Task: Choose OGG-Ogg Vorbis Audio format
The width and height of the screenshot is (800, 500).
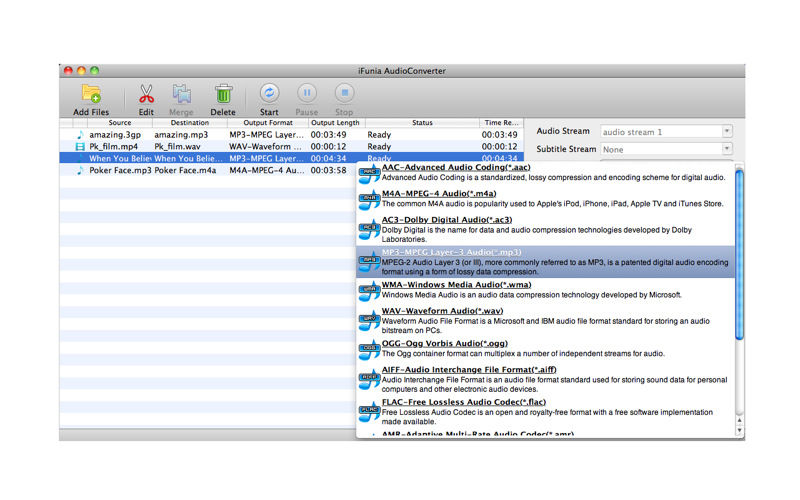Action: [x=444, y=343]
